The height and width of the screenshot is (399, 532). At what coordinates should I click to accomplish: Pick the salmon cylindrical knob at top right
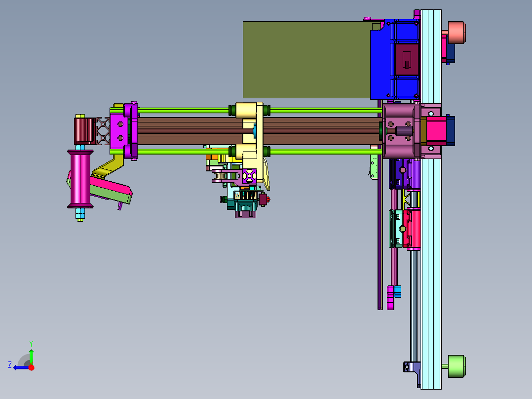(x=456, y=33)
